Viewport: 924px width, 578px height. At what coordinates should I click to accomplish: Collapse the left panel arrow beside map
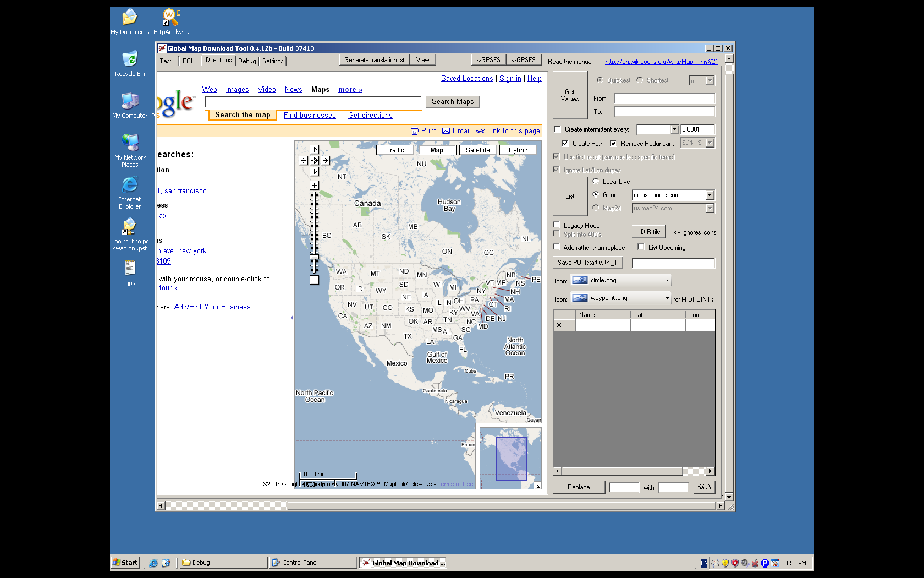pos(291,318)
